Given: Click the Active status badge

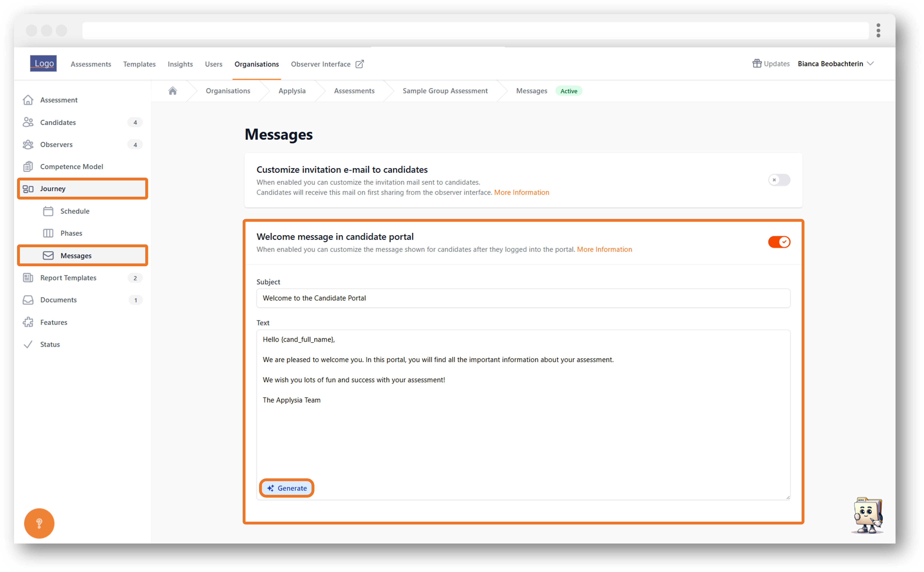Looking at the screenshot, I should click(568, 91).
